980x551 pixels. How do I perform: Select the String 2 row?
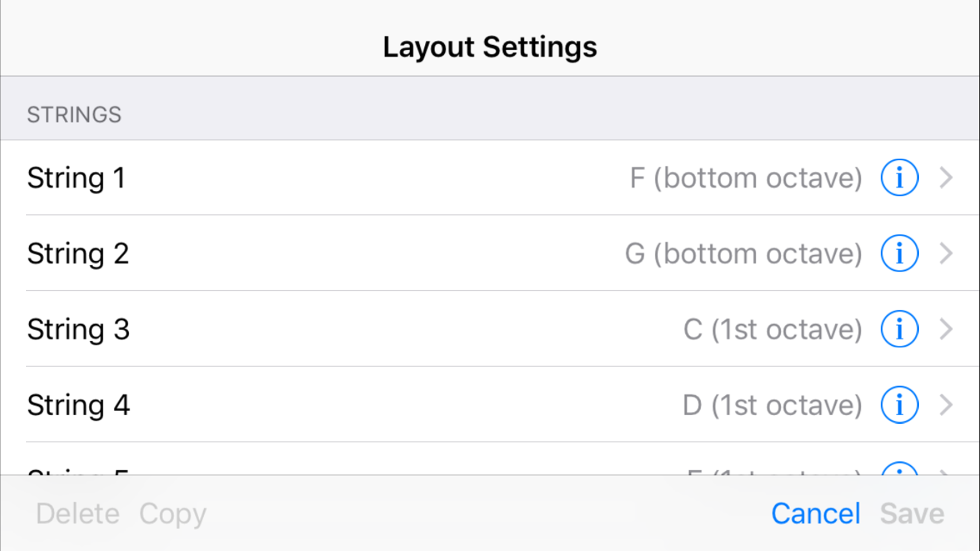point(311,253)
